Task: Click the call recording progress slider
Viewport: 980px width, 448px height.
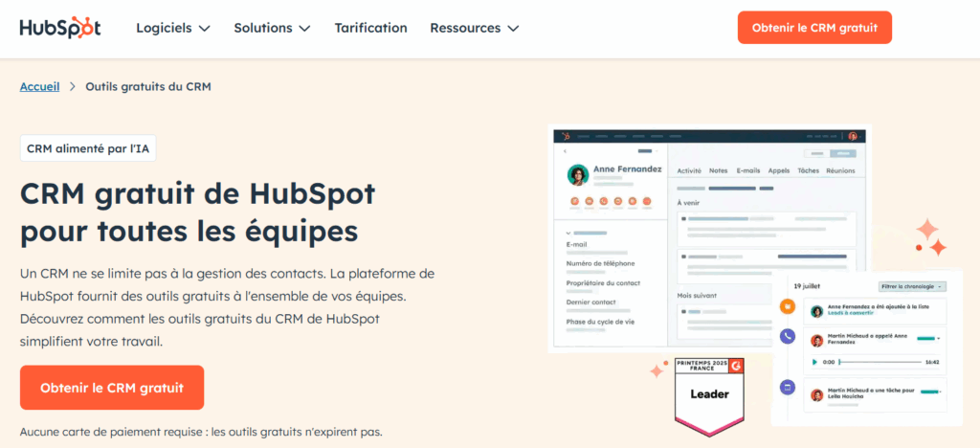Action: (x=880, y=362)
